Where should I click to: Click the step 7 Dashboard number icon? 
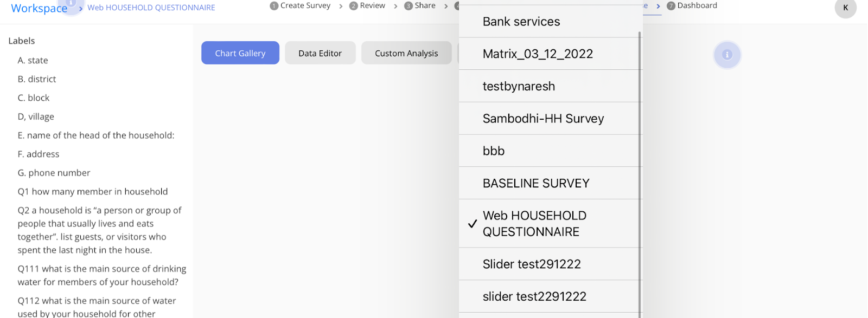[x=671, y=6]
